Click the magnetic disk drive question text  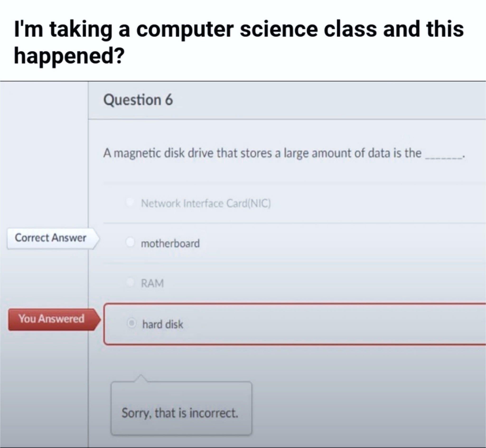pos(262,153)
